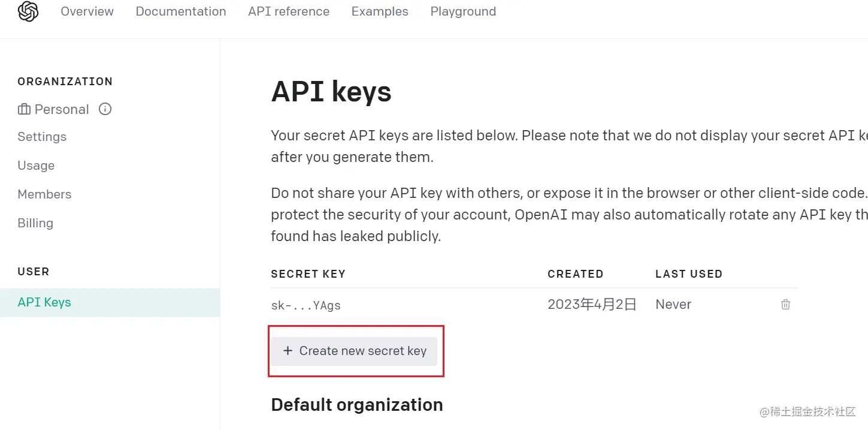The height and width of the screenshot is (430, 868).
Task: Delete the sk-...YAgs key via trash icon
Action: [x=785, y=305]
